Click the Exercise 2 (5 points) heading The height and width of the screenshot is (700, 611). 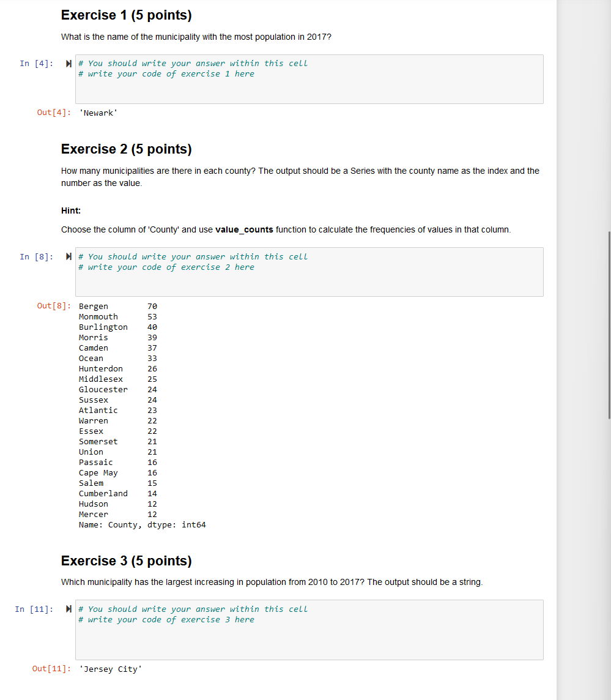(x=125, y=149)
